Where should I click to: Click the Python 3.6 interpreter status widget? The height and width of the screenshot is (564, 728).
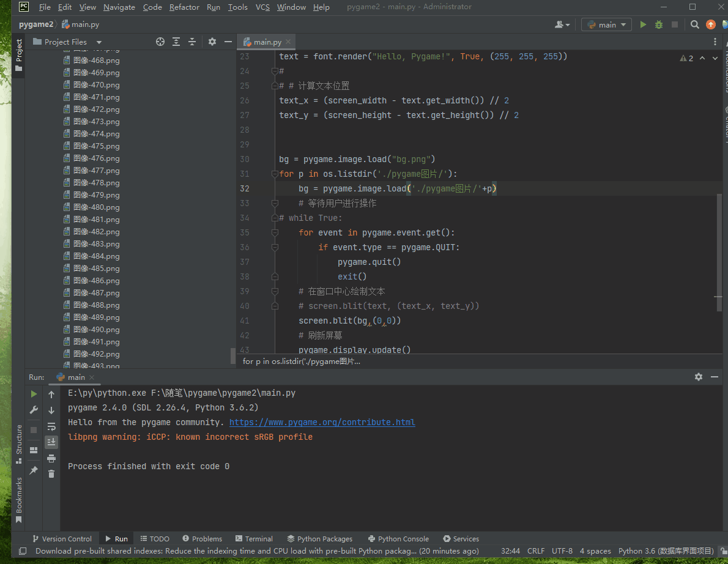(666, 551)
